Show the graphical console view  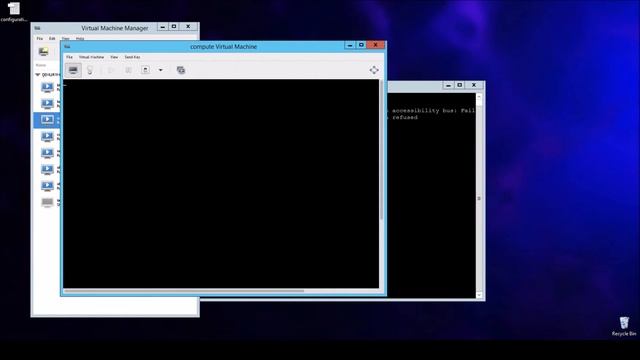73,70
